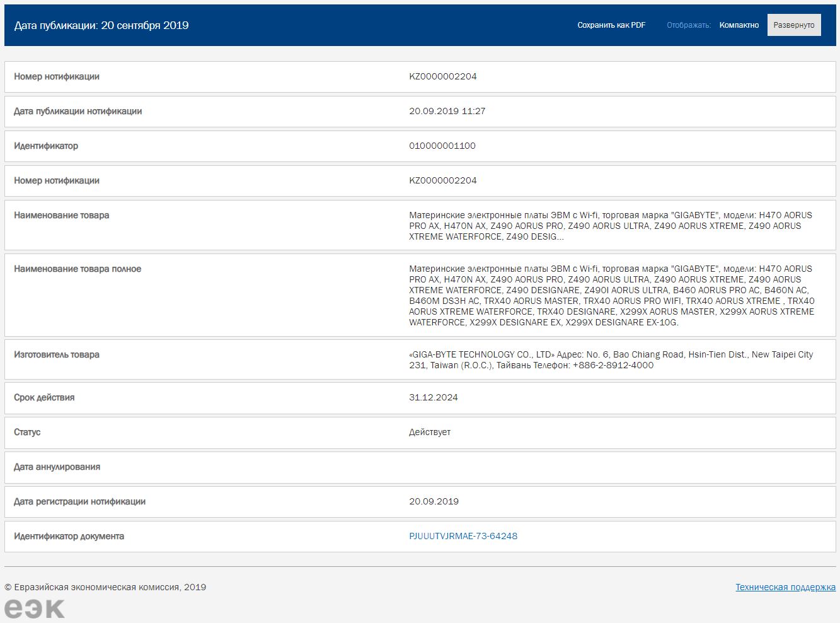
Task: Click the date value 20.09.2019 11:27
Action: [447, 111]
